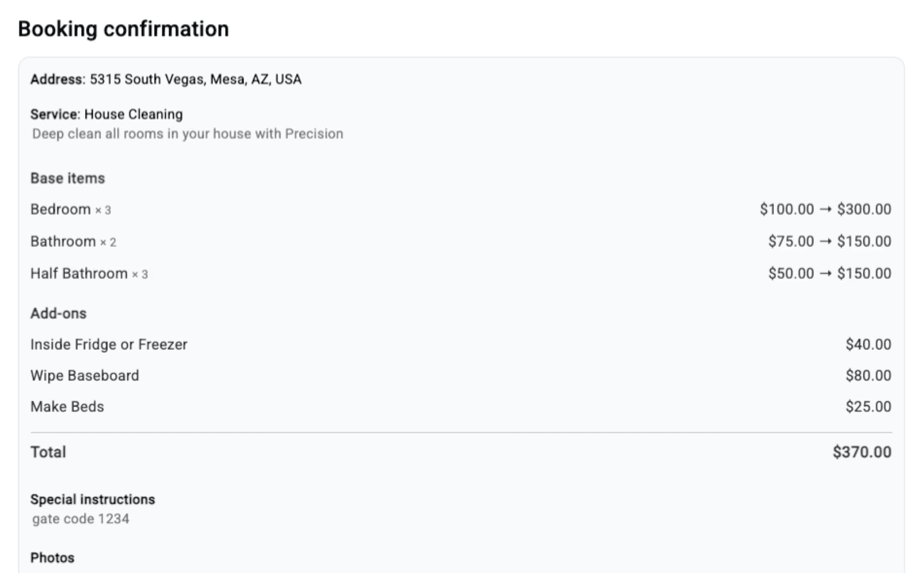Click the Booking confirmation heading
Screen dimensions: 924x573
coord(123,29)
